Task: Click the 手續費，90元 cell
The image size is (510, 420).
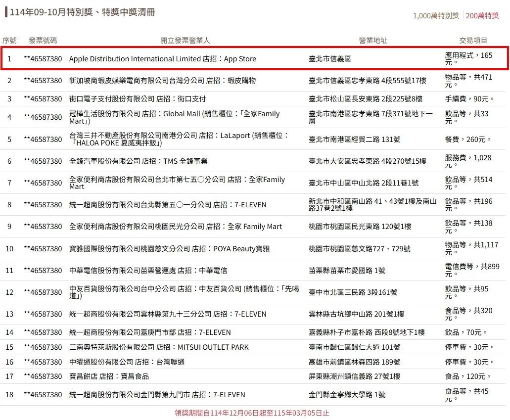Action: (469, 99)
